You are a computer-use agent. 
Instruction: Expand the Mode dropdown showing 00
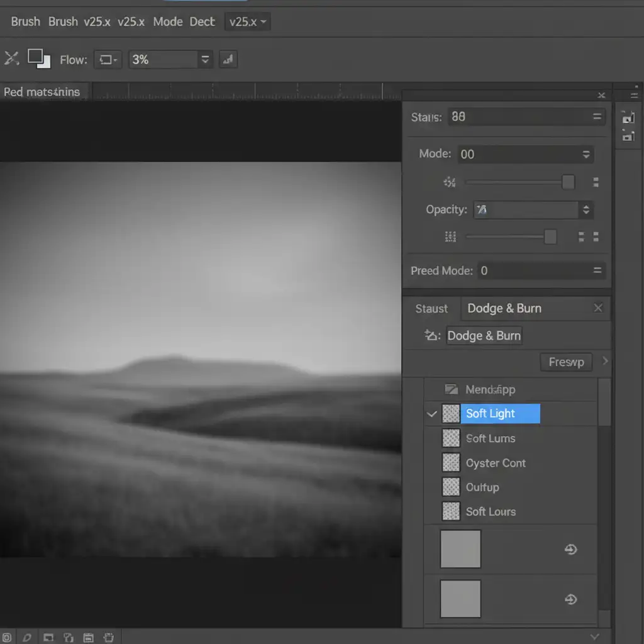586,154
